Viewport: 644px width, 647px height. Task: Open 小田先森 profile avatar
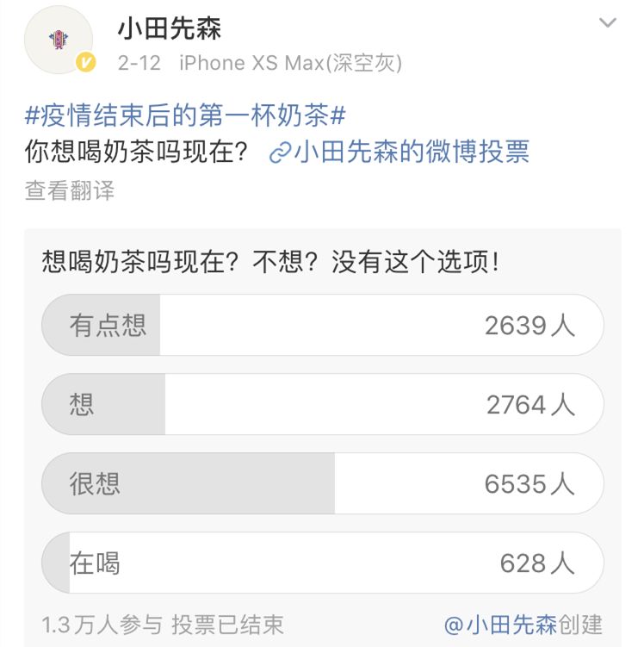[x=59, y=40]
